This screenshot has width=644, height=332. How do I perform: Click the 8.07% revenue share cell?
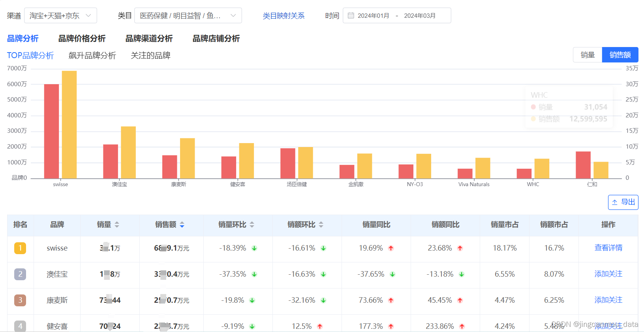[x=554, y=274]
